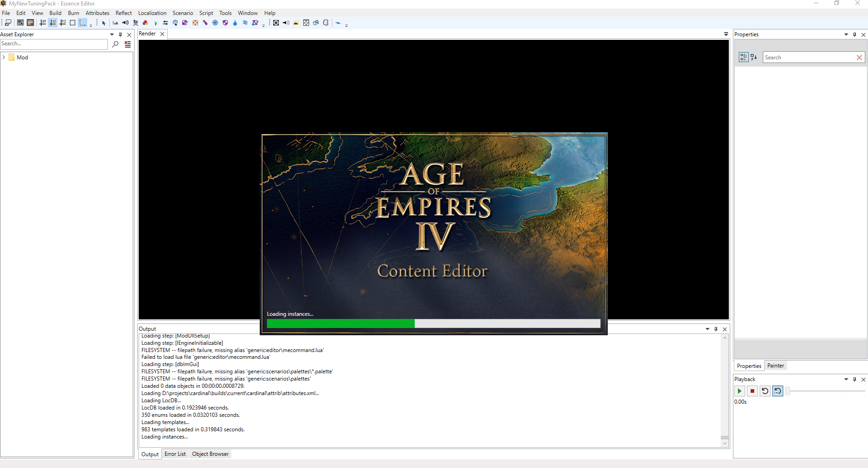Click the paint palette toolbar icon
Viewport: 868px width, 468px height.
coord(326,23)
